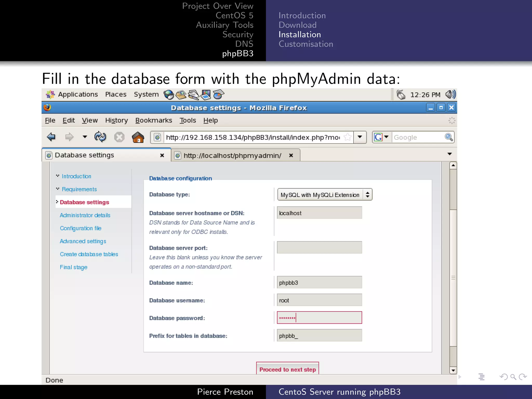Image resolution: width=532 pixels, height=399 pixels.
Task: Open the list all tabs dropdown
Action: (x=450, y=154)
